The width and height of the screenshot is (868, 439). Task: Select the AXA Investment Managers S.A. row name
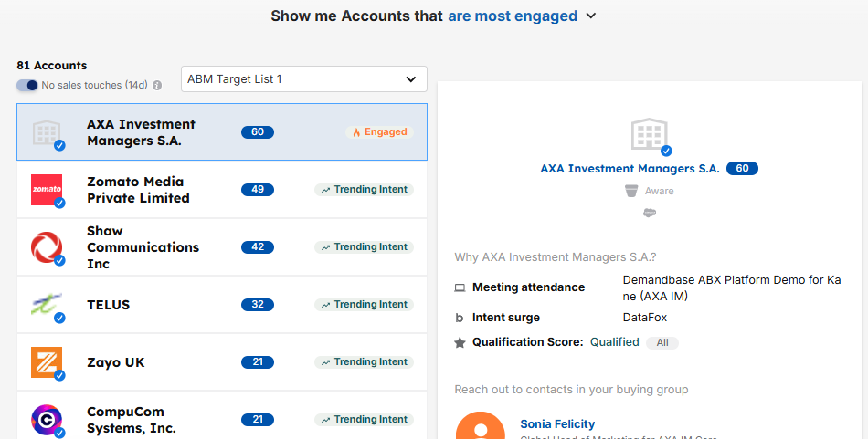[x=141, y=132]
